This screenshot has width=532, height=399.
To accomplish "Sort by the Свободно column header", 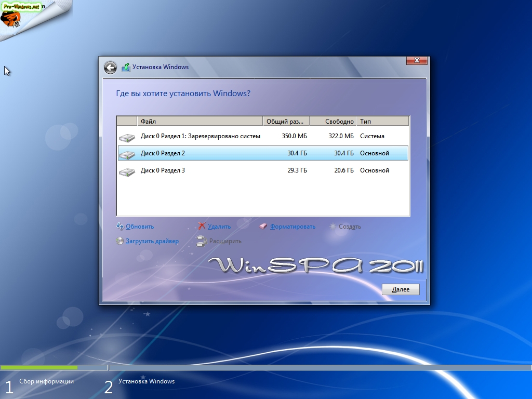I will pos(333,121).
